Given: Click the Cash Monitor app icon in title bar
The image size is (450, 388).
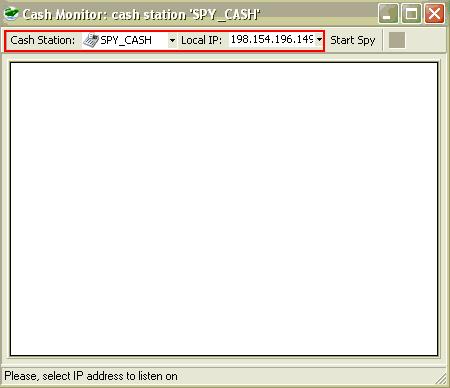Looking at the screenshot, I should (11, 14).
